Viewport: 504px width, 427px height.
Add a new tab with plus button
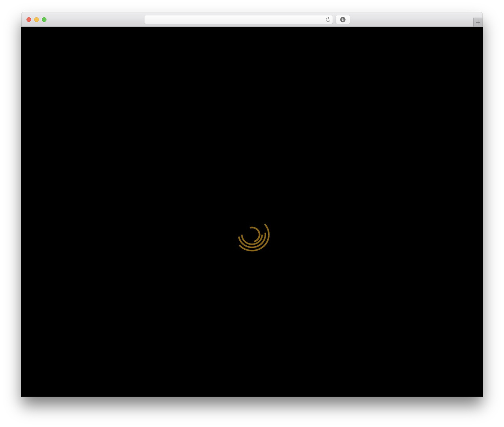[478, 22]
